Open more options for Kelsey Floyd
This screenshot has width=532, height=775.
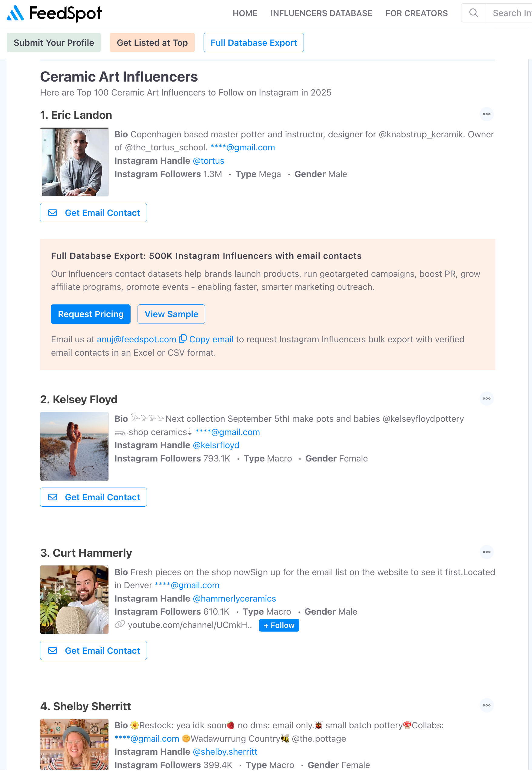tap(486, 399)
